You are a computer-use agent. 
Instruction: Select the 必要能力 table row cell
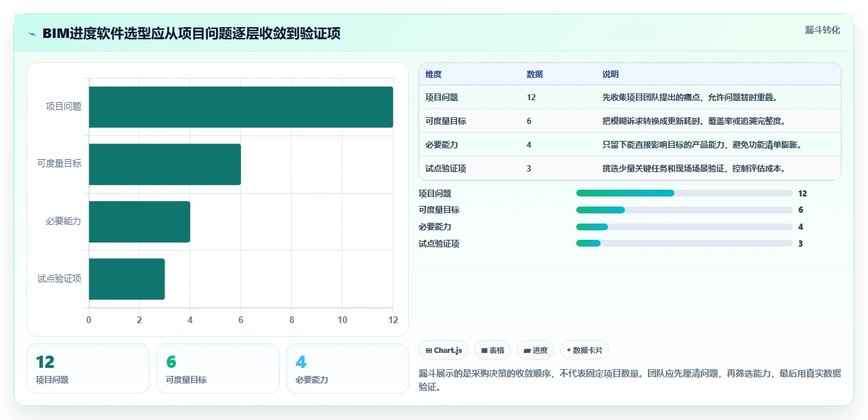[441, 145]
